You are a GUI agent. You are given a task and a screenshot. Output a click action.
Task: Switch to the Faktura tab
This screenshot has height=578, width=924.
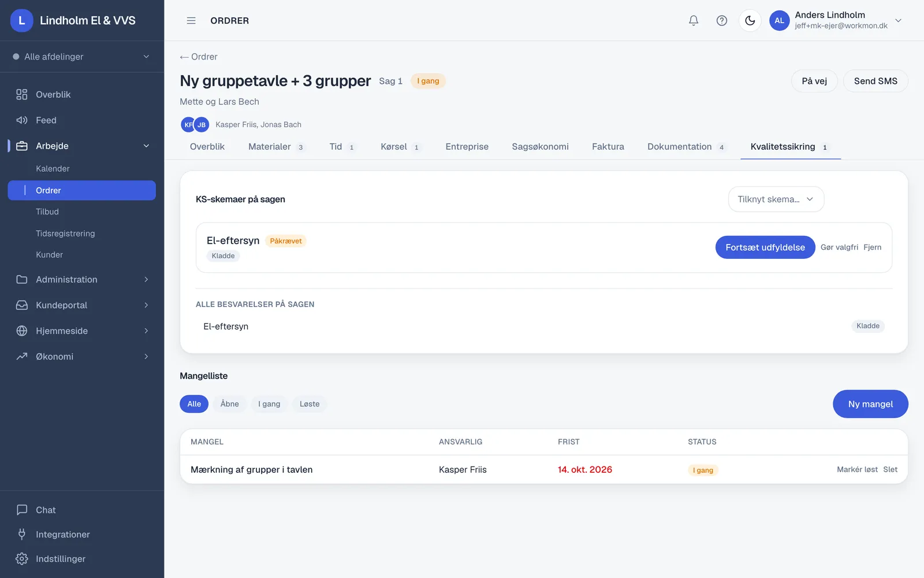point(608,147)
